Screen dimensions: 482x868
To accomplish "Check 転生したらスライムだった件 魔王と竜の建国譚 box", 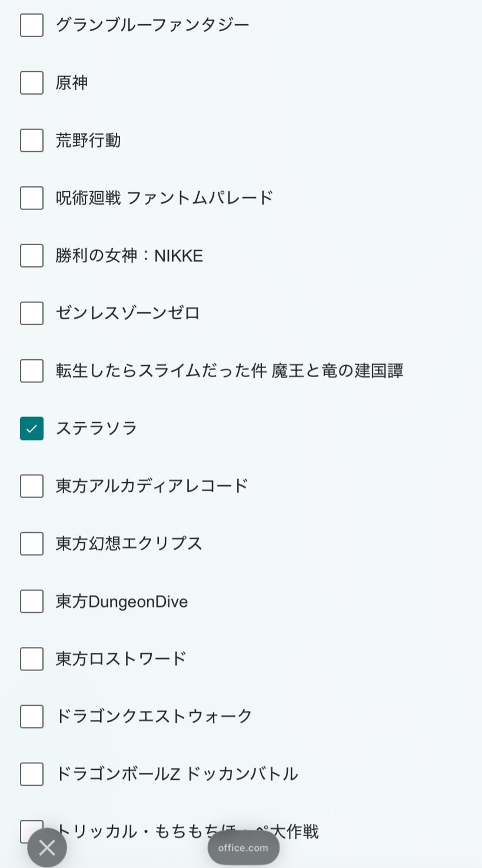I will click(32, 371).
